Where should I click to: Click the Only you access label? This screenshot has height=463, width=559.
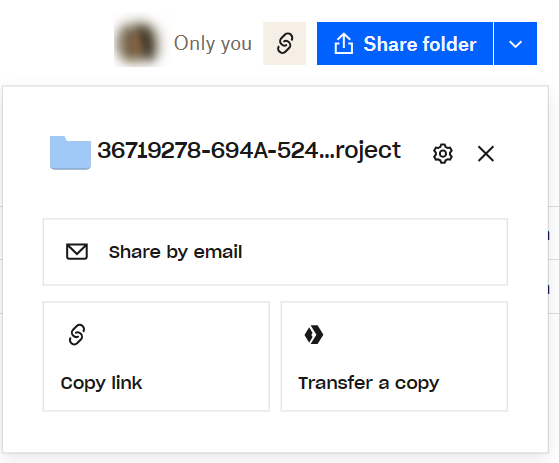click(213, 43)
